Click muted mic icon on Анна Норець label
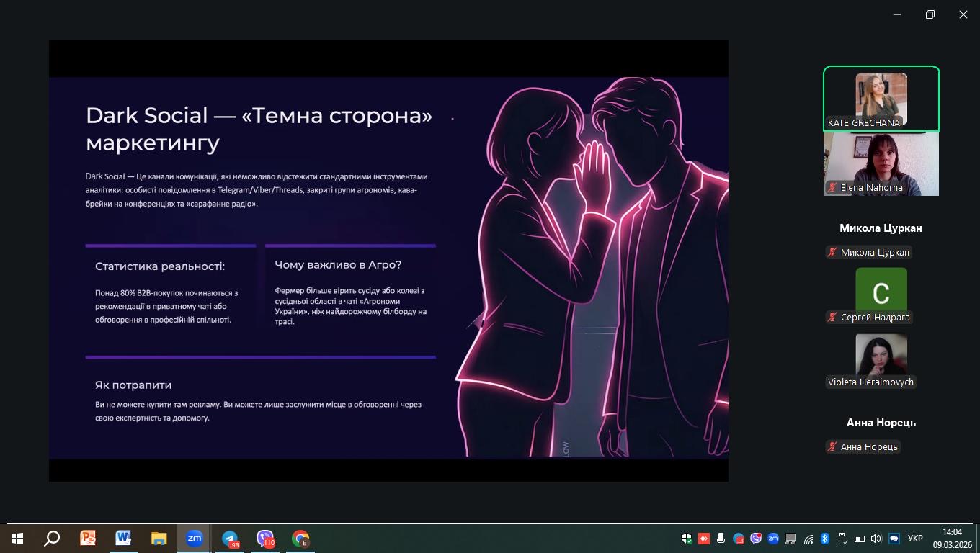 (x=832, y=447)
